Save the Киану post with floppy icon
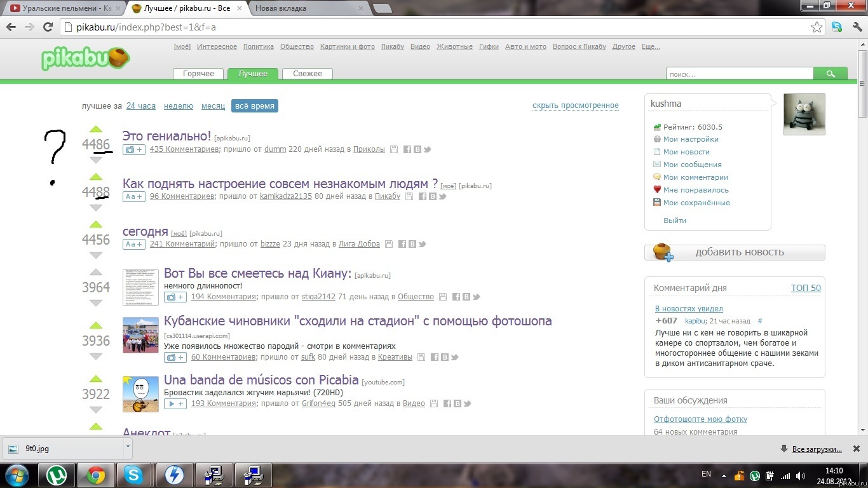This screenshot has width=868, height=488. tap(443, 297)
